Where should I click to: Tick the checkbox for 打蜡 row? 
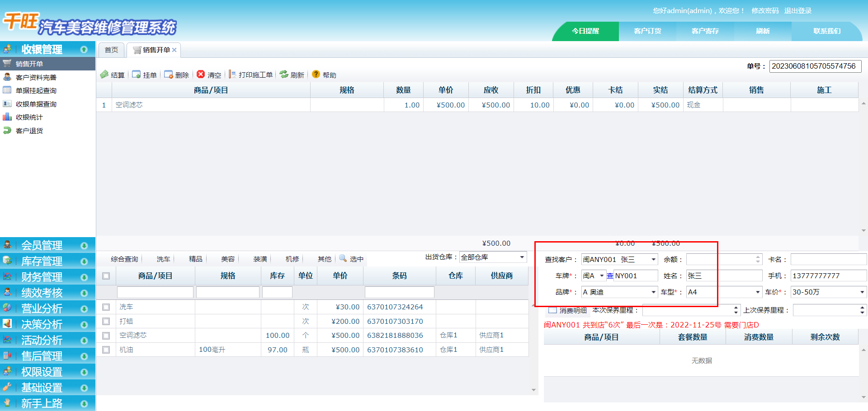point(106,322)
